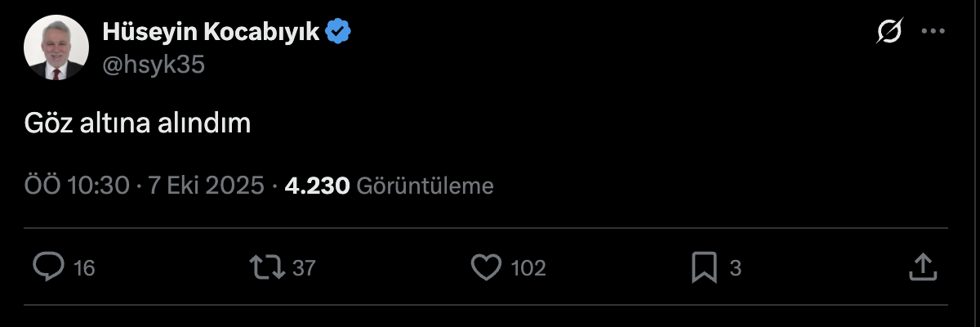Open the @hsyk35 handle link
980x327 pixels.
pos(153,65)
